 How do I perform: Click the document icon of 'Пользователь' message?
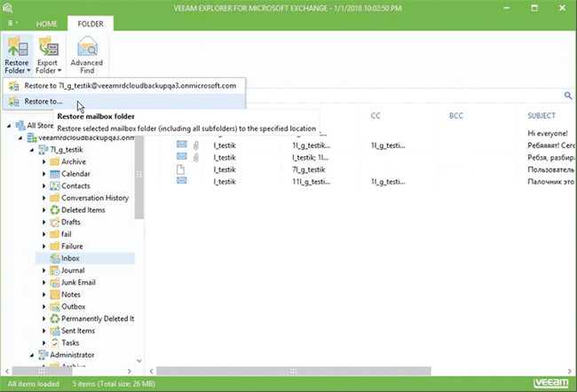tap(181, 169)
